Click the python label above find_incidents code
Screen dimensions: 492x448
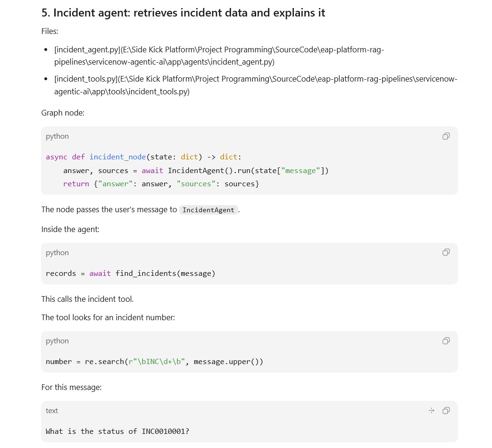pyautogui.click(x=57, y=253)
